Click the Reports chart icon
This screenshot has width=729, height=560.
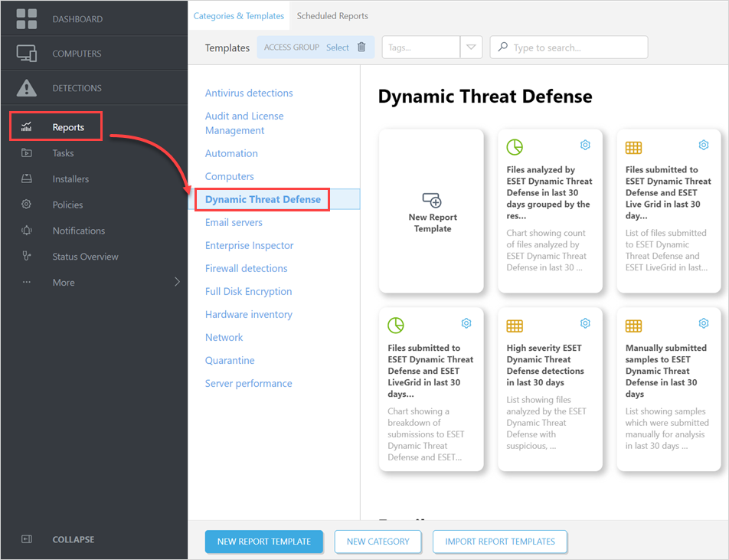(27, 126)
